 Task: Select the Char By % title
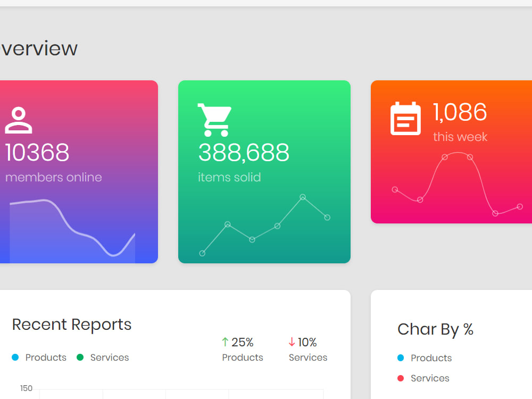tap(435, 329)
